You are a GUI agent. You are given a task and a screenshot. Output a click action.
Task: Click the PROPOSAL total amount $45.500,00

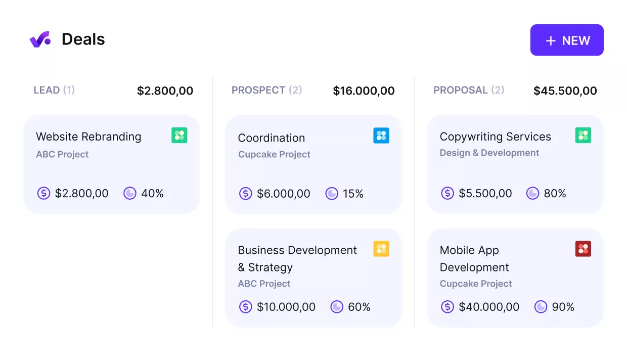point(565,91)
